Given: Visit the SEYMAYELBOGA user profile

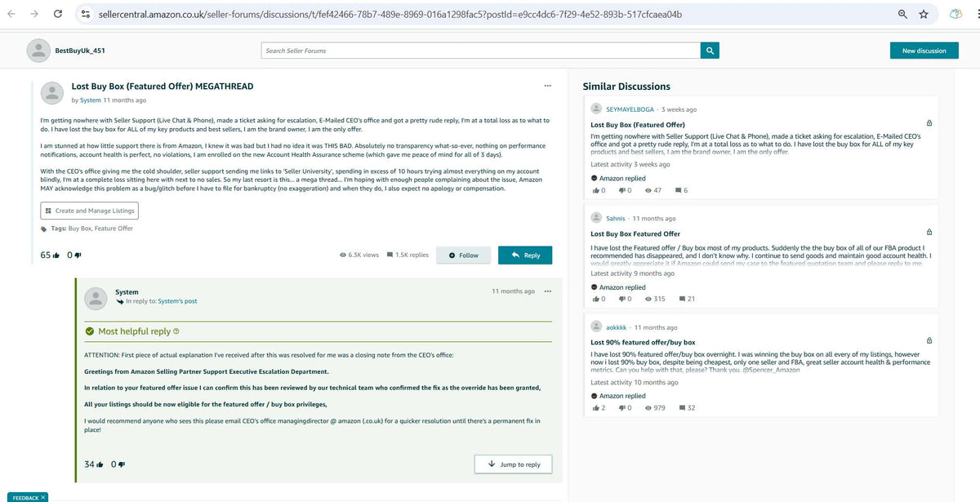Looking at the screenshot, I should [x=631, y=109].
